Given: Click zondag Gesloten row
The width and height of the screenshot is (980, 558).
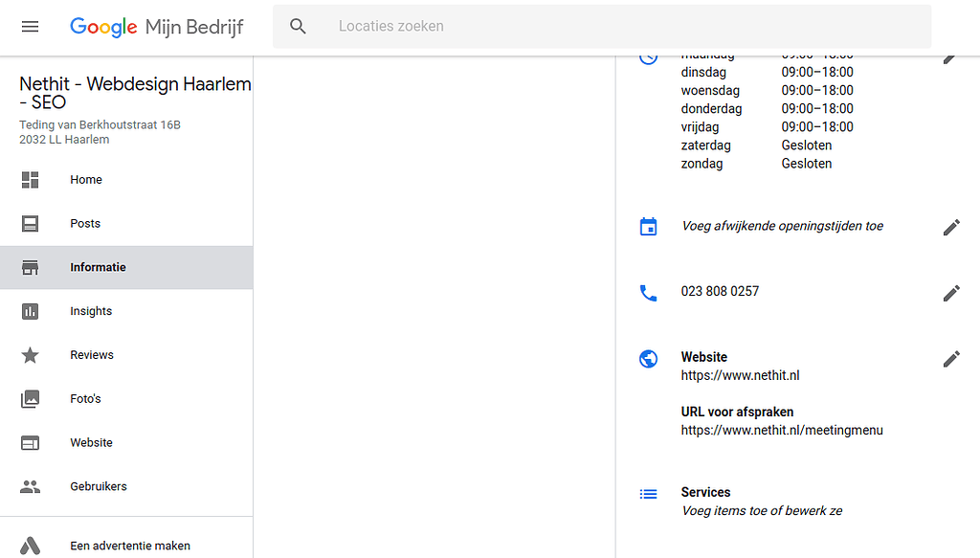Looking at the screenshot, I should pyautogui.click(x=756, y=164).
